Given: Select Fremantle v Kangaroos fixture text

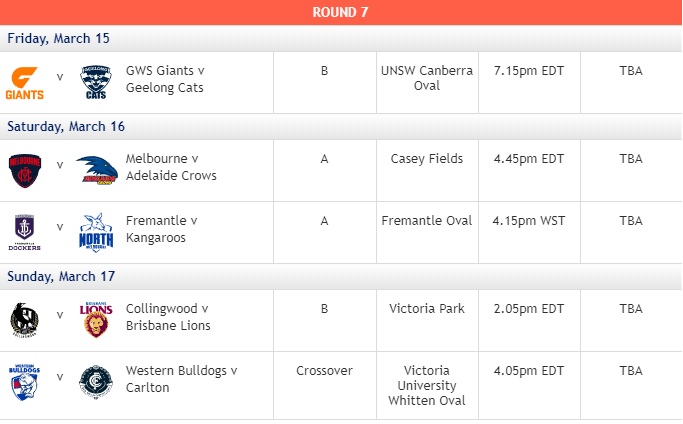Looking at the screenshot, I should tap(162, 229).
